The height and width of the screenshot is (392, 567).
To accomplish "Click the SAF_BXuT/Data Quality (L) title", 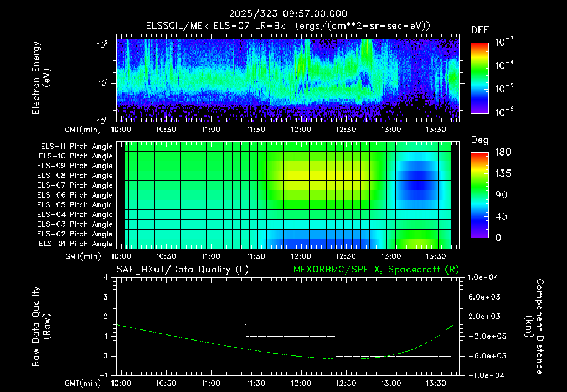I will click(x=183, y=270).
